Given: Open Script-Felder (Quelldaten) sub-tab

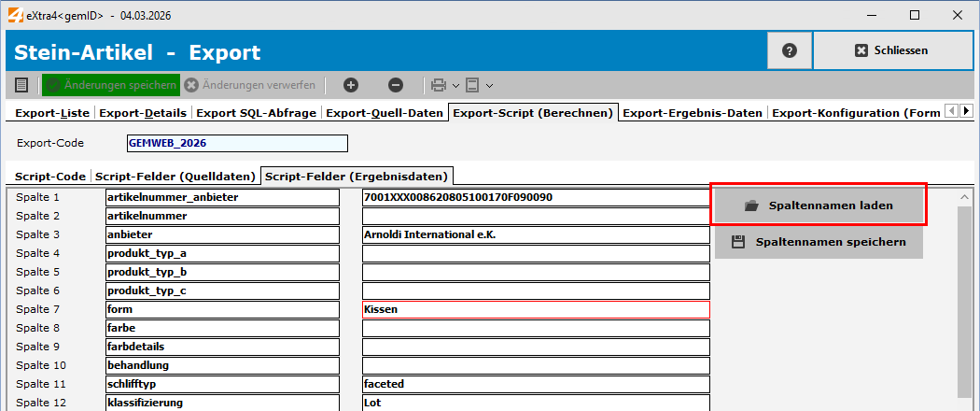Looking at the screenshot, I should pyautogui.click(x=175, y=176).
